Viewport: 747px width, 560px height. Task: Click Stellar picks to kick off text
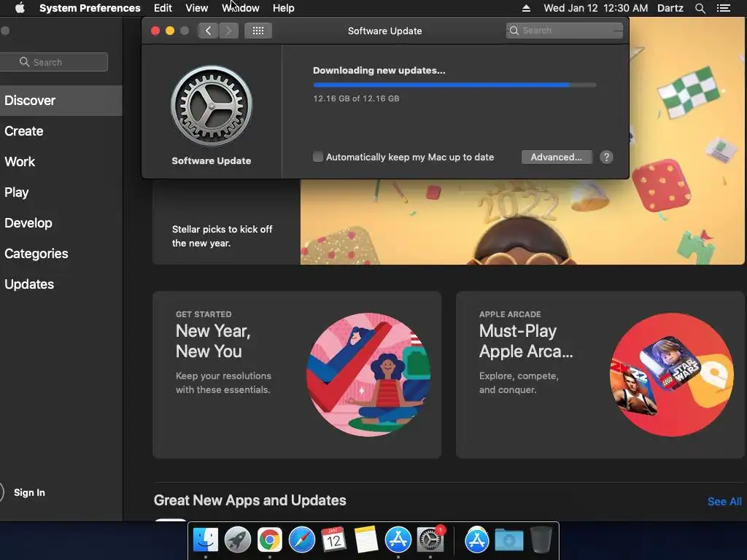[222, 236]
